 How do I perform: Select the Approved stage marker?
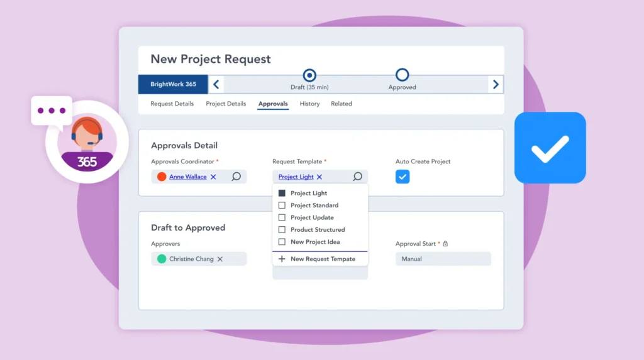click(x=402, y=75)
